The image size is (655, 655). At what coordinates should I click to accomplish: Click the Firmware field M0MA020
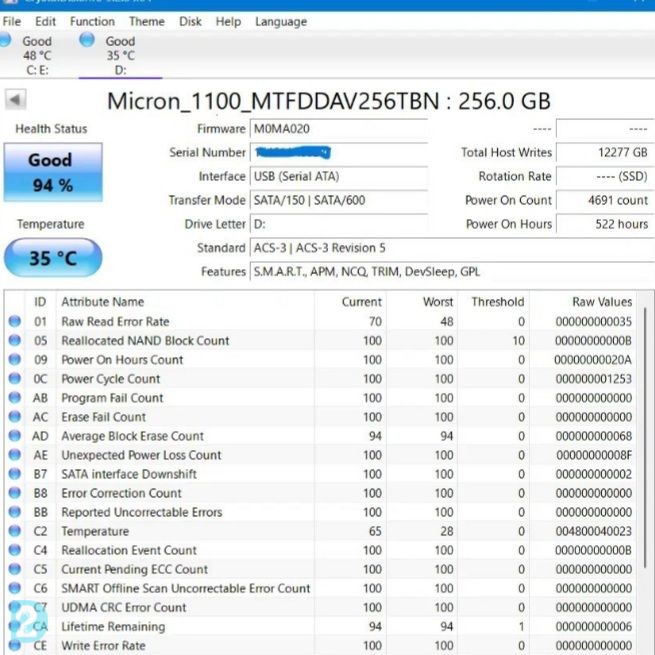339,129
